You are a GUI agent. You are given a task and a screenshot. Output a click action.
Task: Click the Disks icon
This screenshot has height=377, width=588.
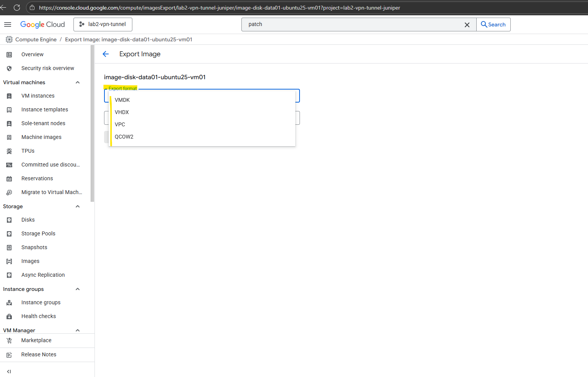pos(9,220)
